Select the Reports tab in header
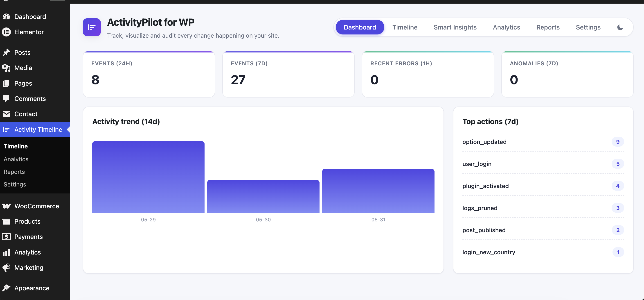644x300 pixels. (548, 27)
